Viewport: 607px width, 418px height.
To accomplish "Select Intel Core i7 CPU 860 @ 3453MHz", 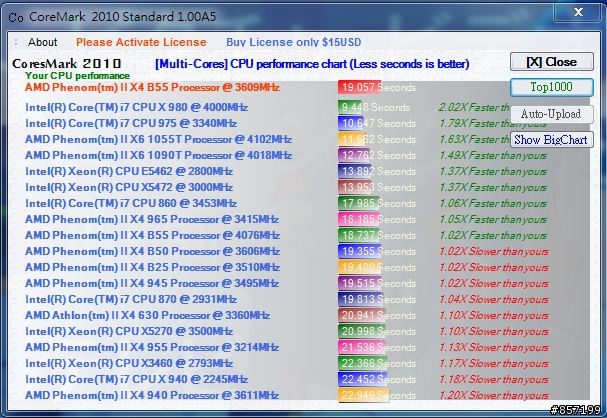I will coord(131,203).
